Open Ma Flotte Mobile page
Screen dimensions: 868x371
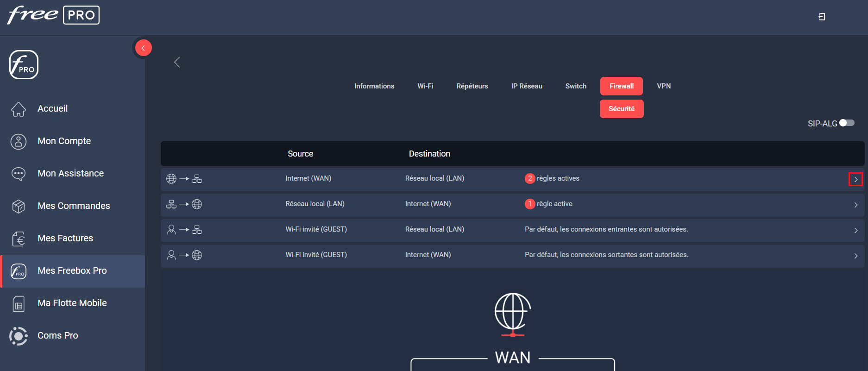pyautogui.click(x=72, y=303)
